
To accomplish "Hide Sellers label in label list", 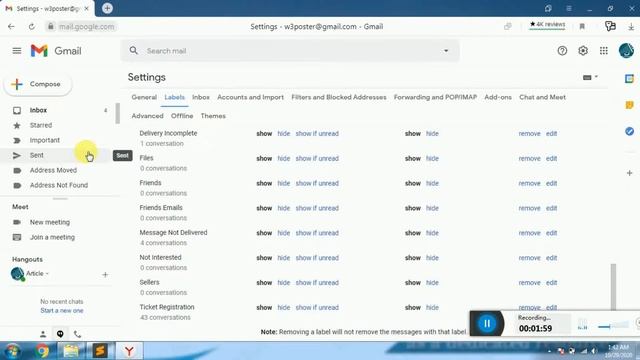I will pos(284,283).
